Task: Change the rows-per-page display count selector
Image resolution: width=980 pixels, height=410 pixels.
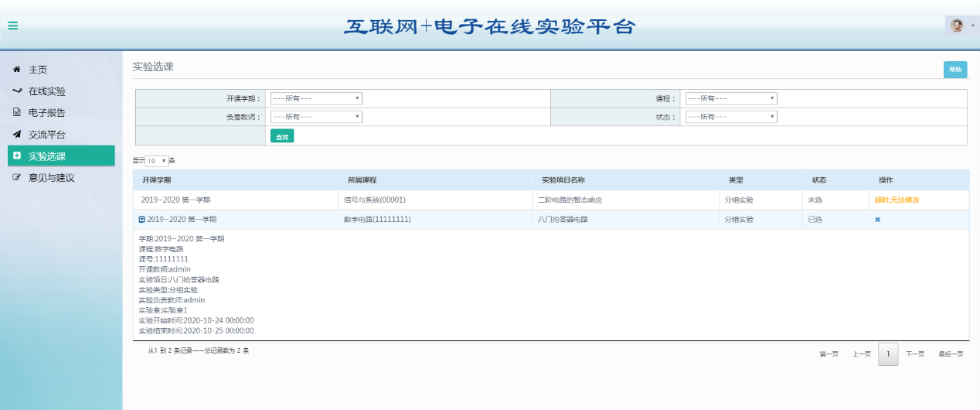Action: click(157, 161)
